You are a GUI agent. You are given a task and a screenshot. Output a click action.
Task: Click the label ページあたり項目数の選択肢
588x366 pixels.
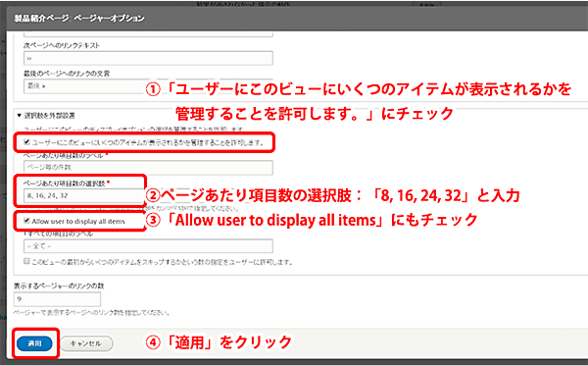(64, 183)
